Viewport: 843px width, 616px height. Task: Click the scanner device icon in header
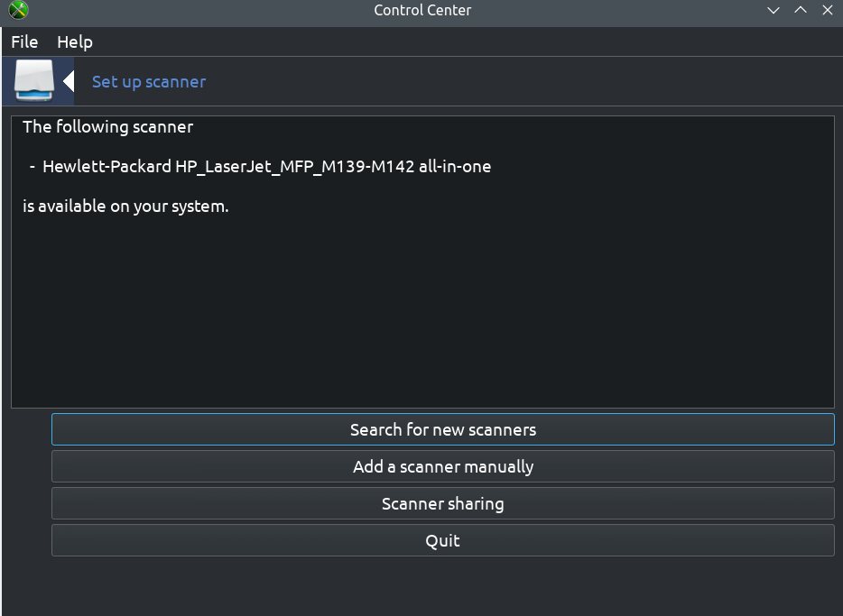tap(34, 80)
